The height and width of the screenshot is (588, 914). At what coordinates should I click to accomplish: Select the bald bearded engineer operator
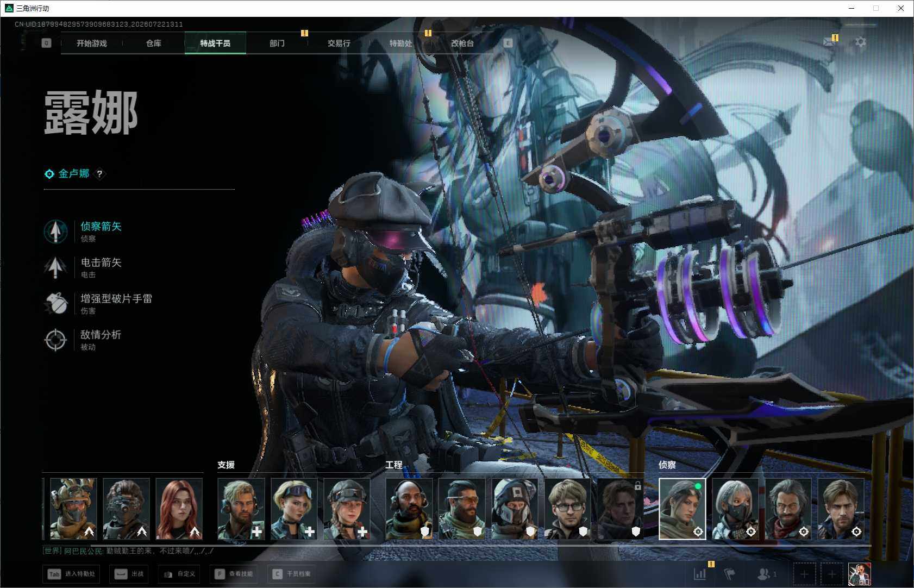point(409,509)
